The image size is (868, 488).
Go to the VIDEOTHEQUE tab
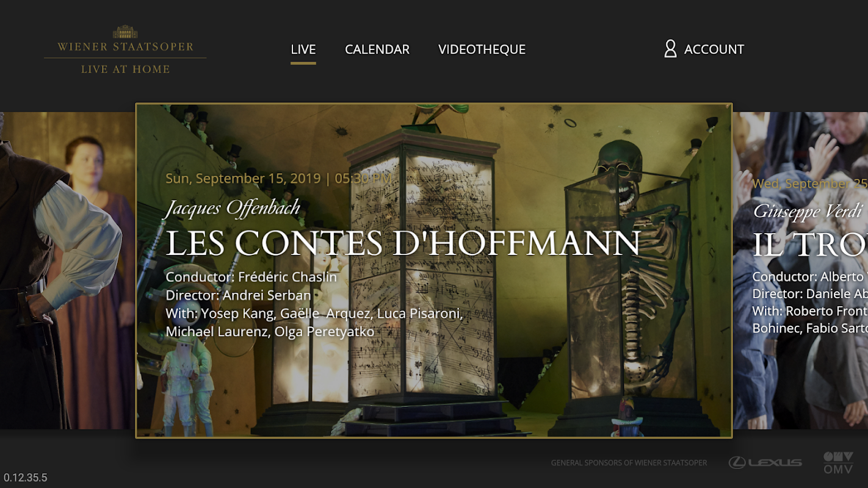click(x=482, y=49)
